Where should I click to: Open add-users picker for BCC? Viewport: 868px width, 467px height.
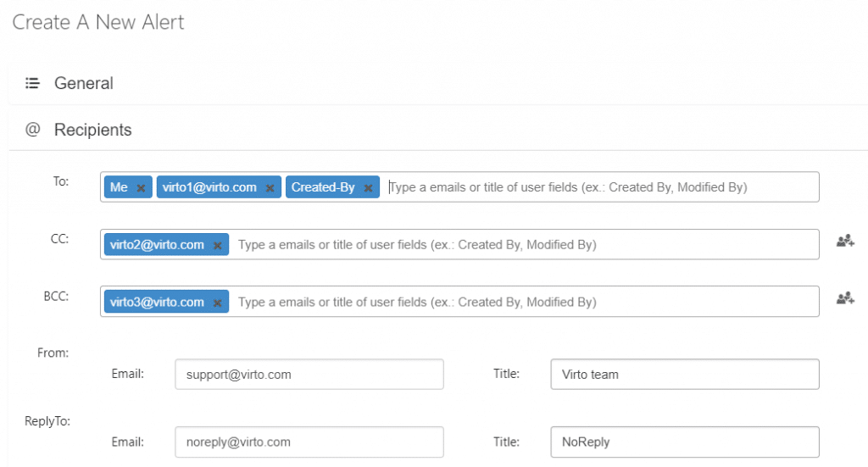(x=845, y=298)
